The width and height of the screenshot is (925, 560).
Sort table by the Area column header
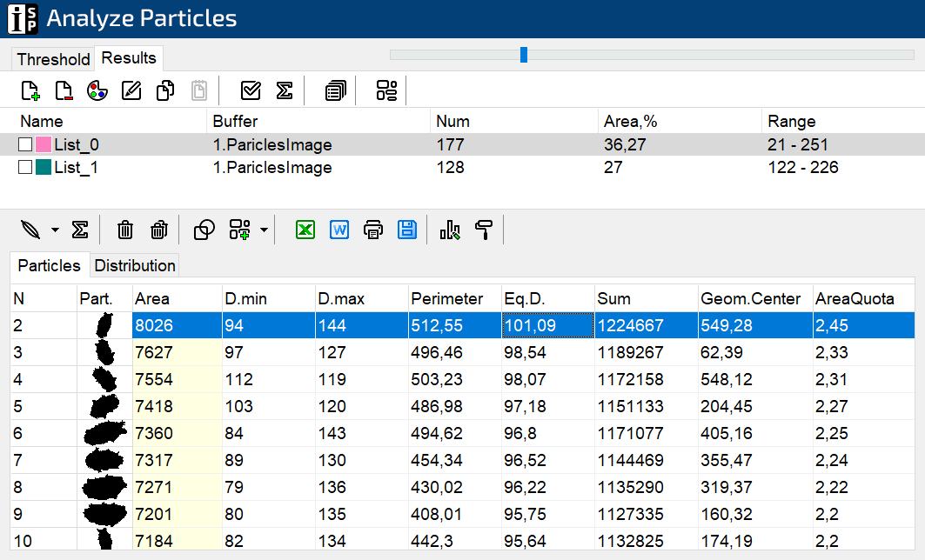point(177,298)
